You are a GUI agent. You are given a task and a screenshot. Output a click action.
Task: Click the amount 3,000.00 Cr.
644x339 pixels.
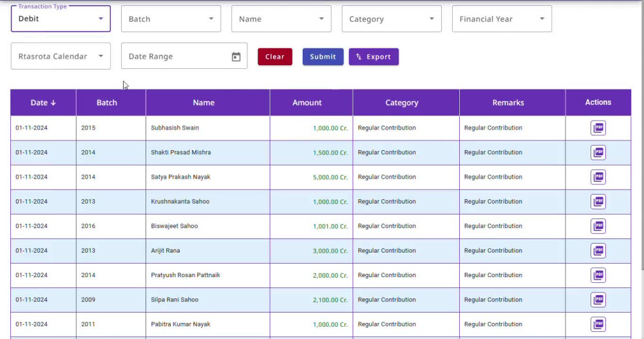330,251
